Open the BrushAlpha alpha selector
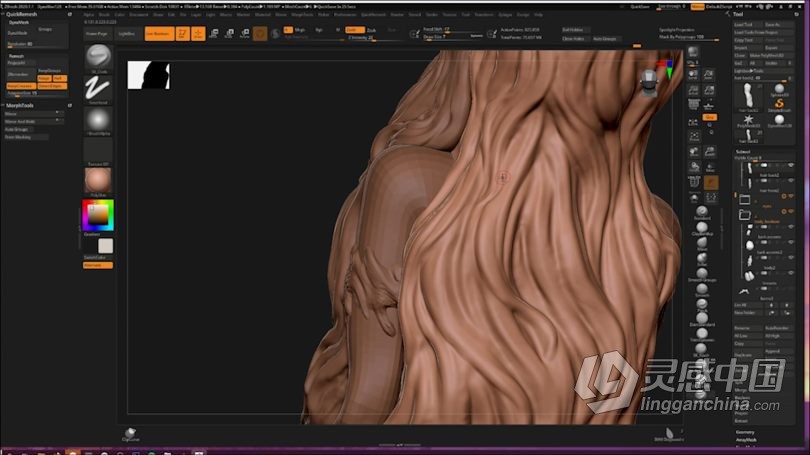The image size is (810, 455). [x=98, y=120]
